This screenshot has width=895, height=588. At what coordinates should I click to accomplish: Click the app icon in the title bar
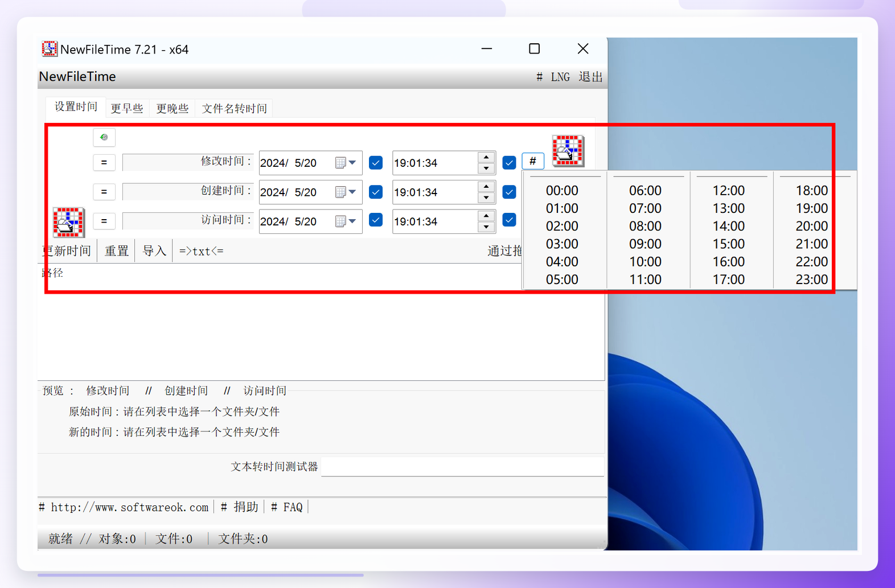point(50,49)
